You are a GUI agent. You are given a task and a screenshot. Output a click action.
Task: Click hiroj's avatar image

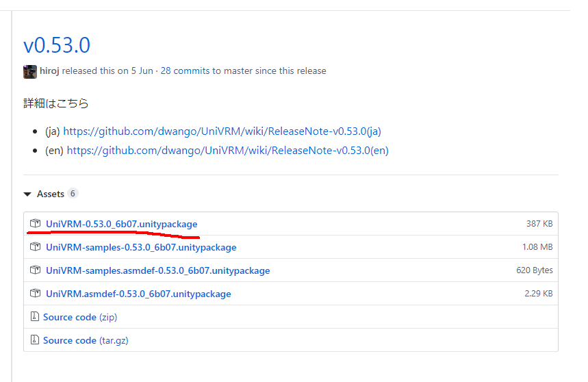tap(30, 71)
